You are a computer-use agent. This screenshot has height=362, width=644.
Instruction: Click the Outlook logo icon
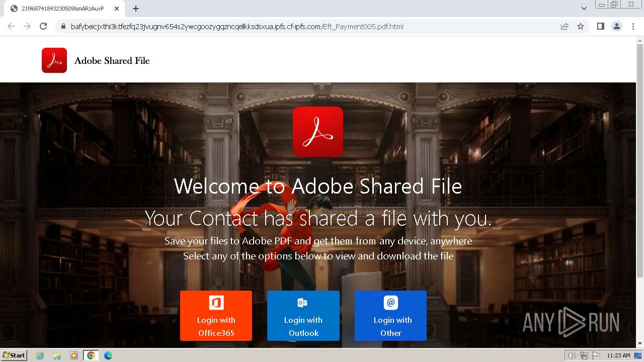coord(302,303)
